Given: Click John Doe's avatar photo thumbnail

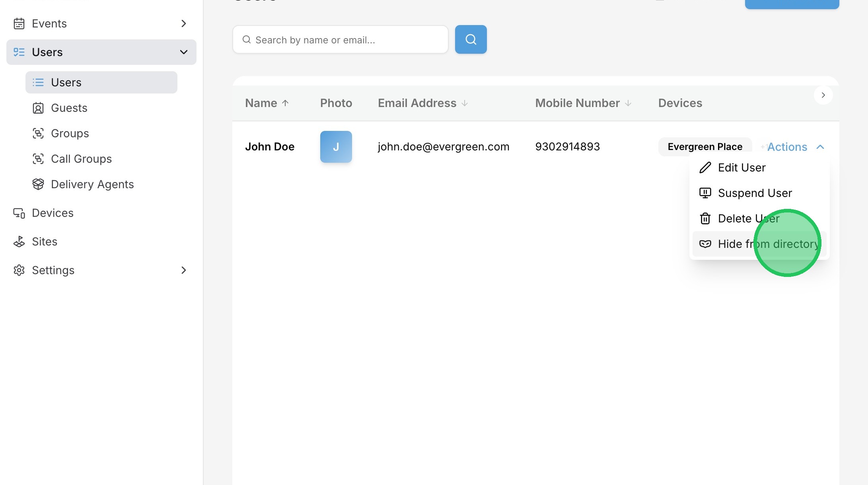Looking at the screenshot, I should [336, 147].
